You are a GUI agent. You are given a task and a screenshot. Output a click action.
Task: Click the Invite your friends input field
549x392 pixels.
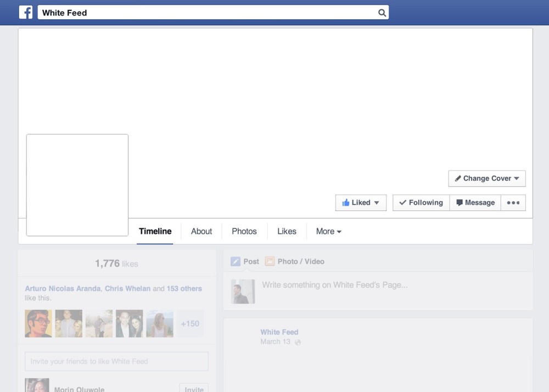[116, 361]
